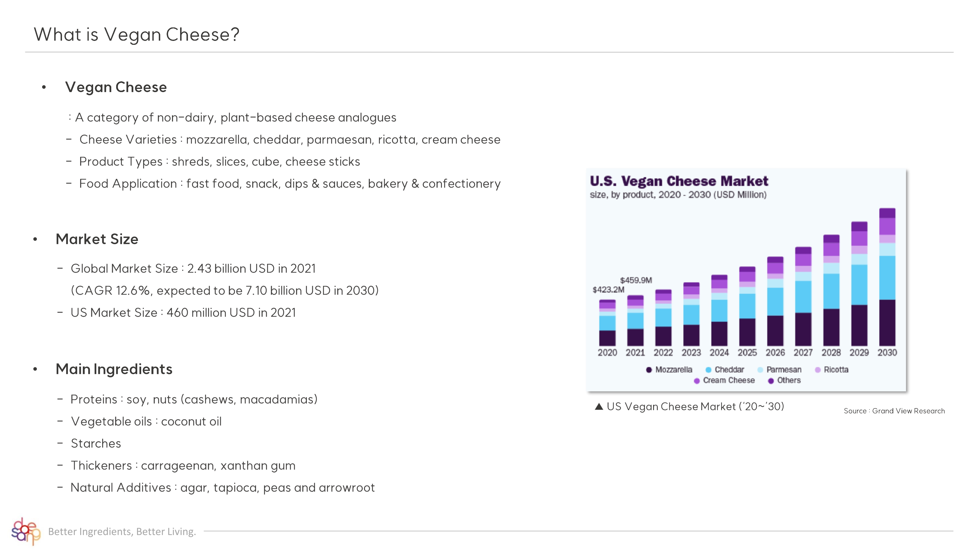The width and height of the screenshot is (980, 551).
Task: Click the "Main Ingredients" heading
Action: click(114, 369)
